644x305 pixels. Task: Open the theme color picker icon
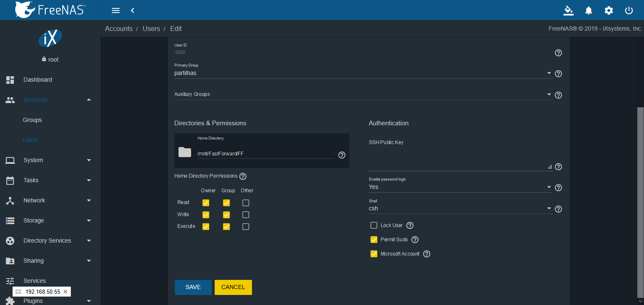pyautogui.click(x=568, y=10)
